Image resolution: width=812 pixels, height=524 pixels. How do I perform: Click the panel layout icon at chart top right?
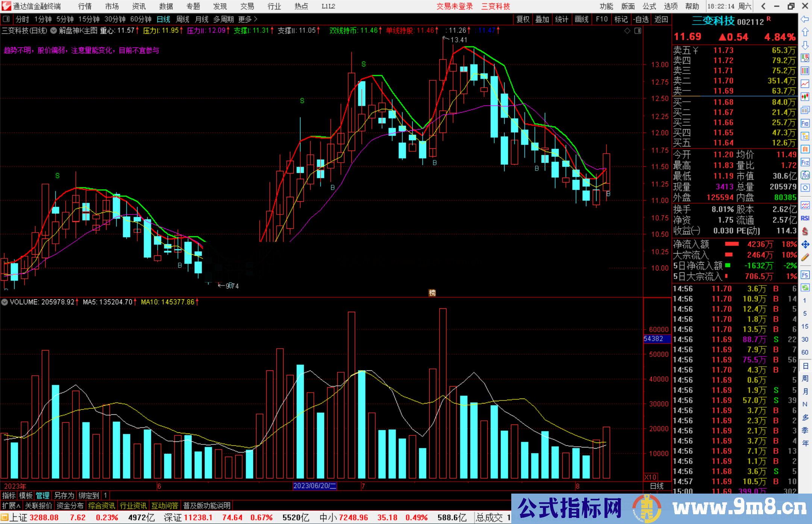[638, 30]
